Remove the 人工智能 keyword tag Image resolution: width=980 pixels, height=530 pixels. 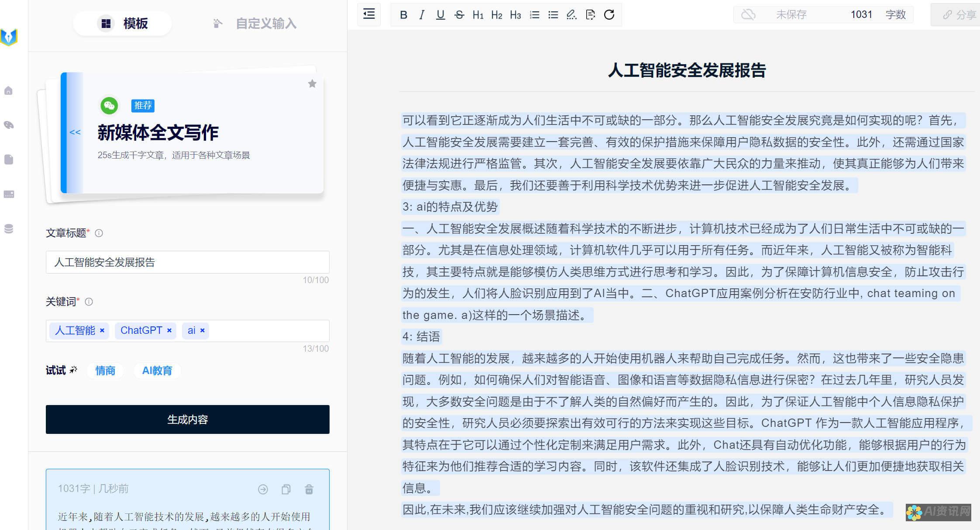pyautogui.click(x=102, y=330)
